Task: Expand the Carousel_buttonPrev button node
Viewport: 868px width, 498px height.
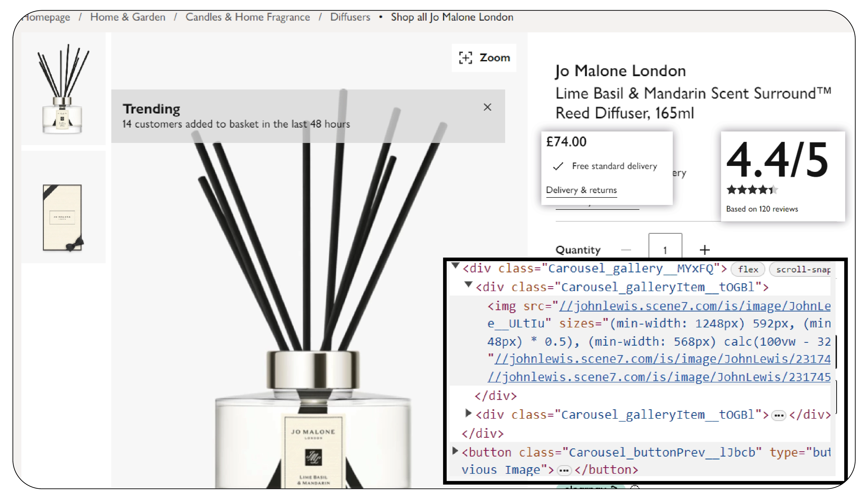Action: 455,451
